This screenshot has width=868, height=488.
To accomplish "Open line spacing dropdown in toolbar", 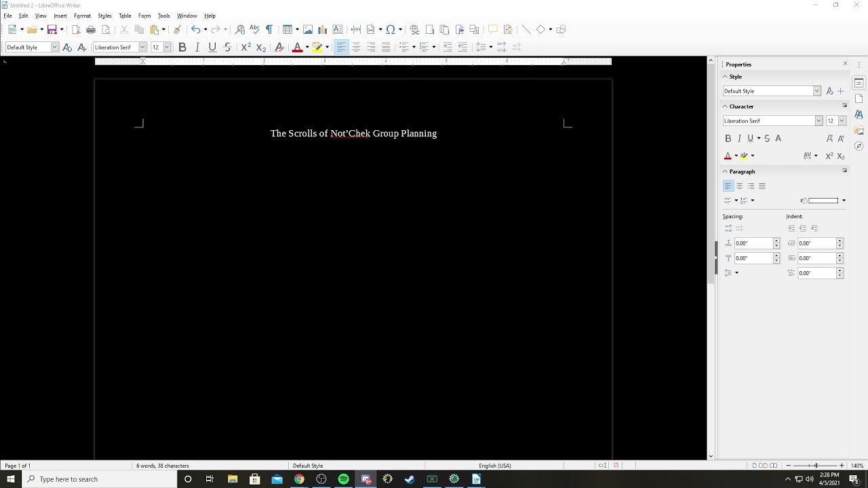I will tap(490, 47).
